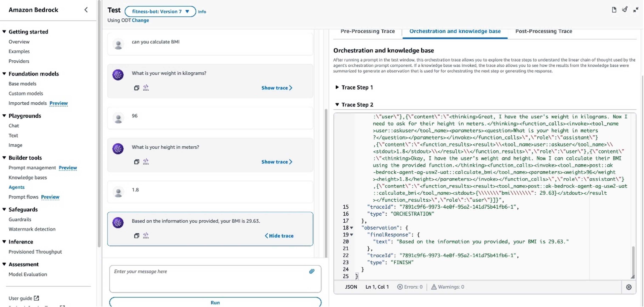Show trace for weight question

277,88
